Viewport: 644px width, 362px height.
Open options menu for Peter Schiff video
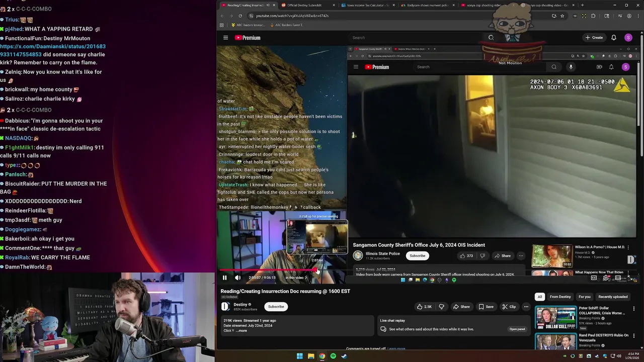[x=633, y=309]
